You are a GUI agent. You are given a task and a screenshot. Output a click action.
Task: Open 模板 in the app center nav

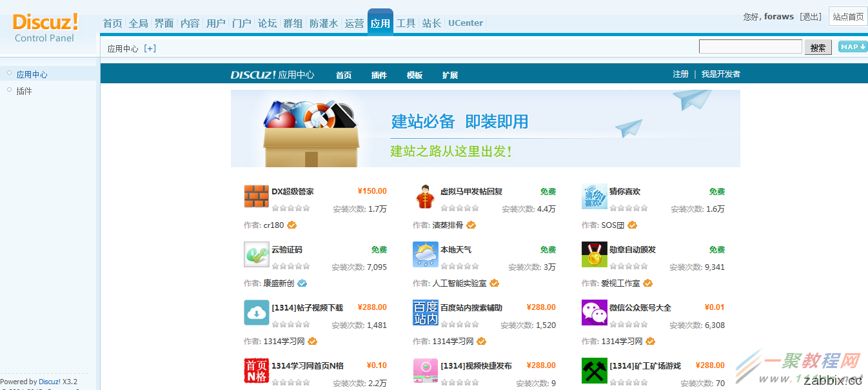(x=415, y=75)
